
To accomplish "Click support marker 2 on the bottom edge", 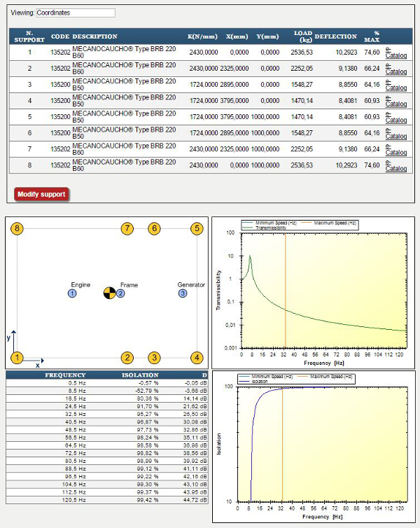I will pos(127,358).
